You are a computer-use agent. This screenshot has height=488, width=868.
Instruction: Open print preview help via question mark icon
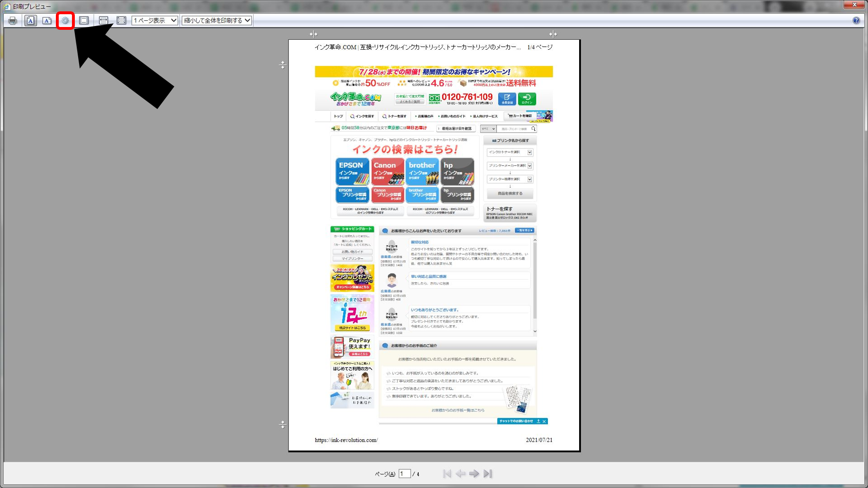pos(856,20)
